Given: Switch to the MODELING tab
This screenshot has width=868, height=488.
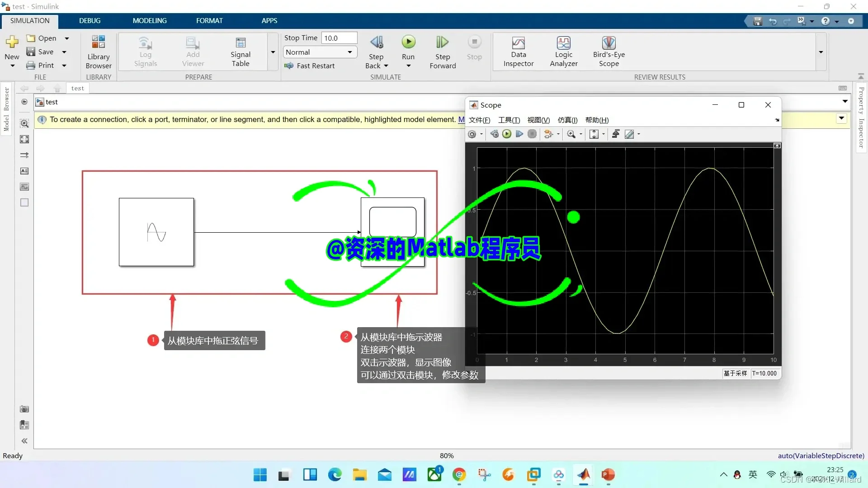Looking at the screenshot, I should click(x=150, y=21).
